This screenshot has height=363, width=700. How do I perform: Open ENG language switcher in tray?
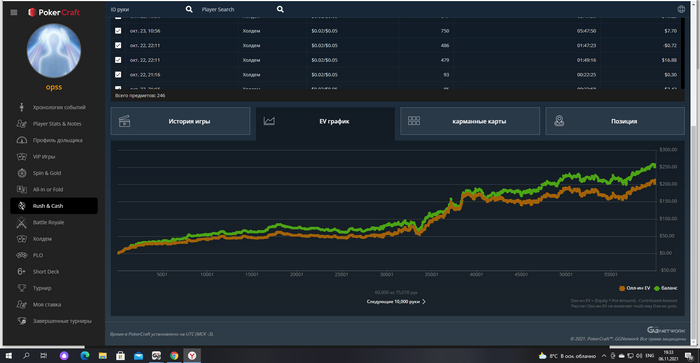(650, 356)
